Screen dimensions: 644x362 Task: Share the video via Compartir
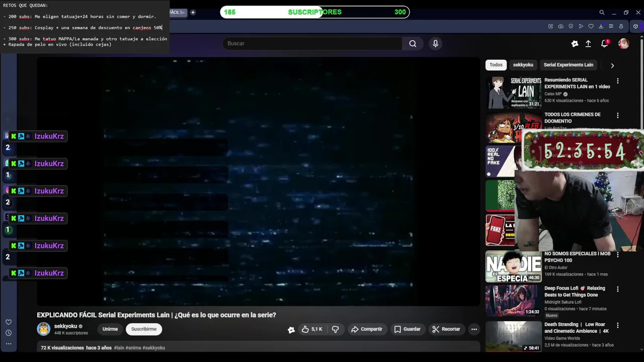[367, 329]
